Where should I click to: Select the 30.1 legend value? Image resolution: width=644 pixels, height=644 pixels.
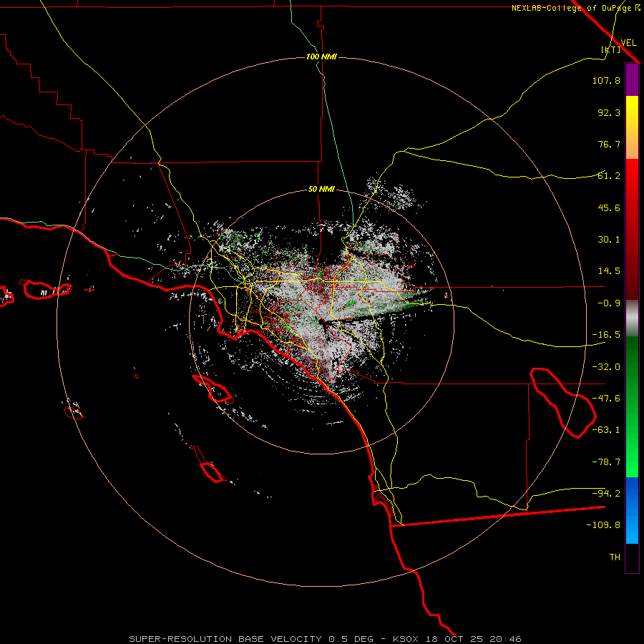[609, 240]
